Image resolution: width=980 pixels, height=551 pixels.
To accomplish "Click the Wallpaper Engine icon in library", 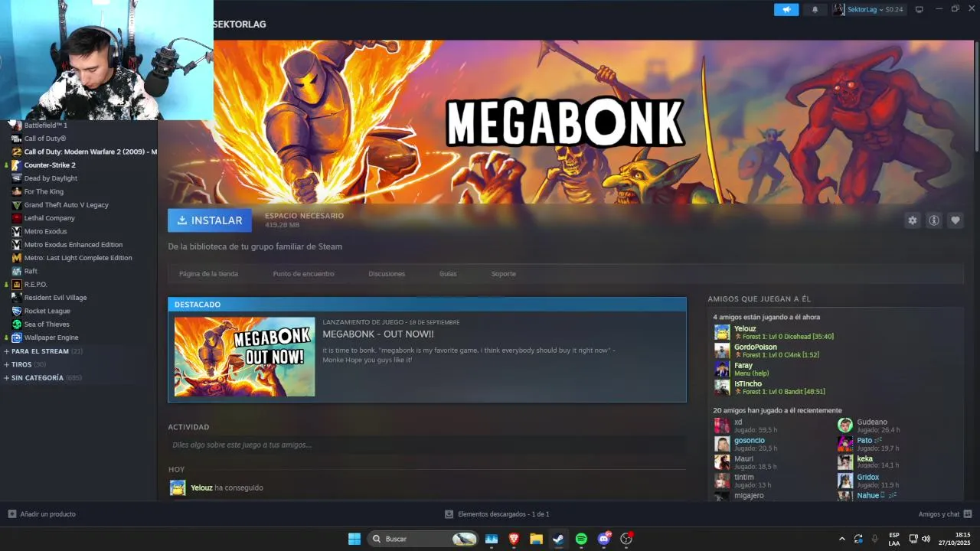I will coord(17,337).
